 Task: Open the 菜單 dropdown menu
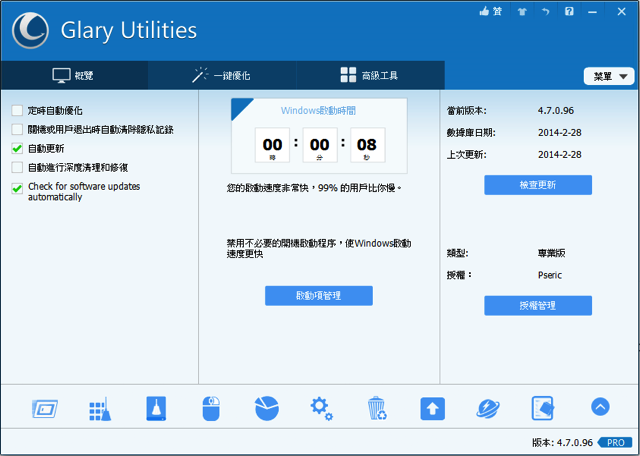(609, 76)
